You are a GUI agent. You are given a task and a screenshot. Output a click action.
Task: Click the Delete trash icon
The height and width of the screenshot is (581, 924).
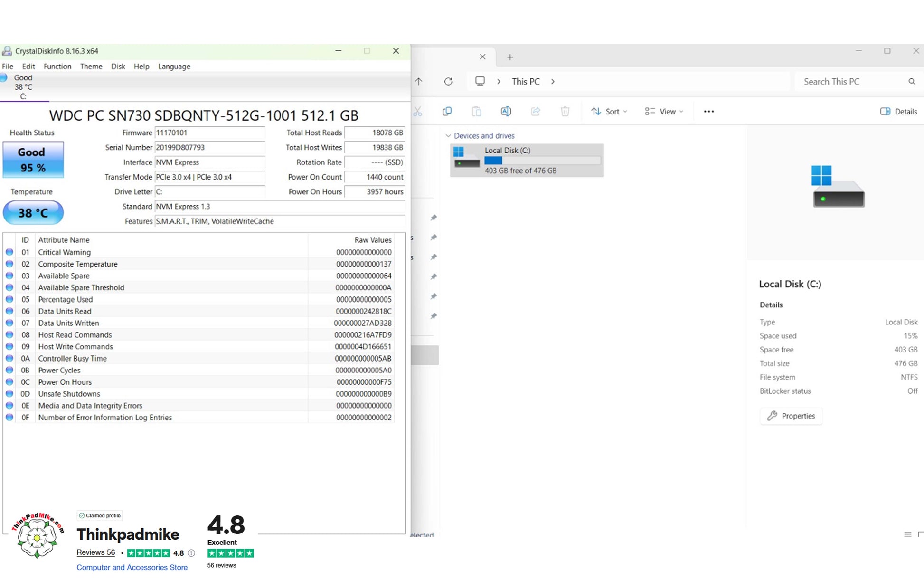pos(565,111)
